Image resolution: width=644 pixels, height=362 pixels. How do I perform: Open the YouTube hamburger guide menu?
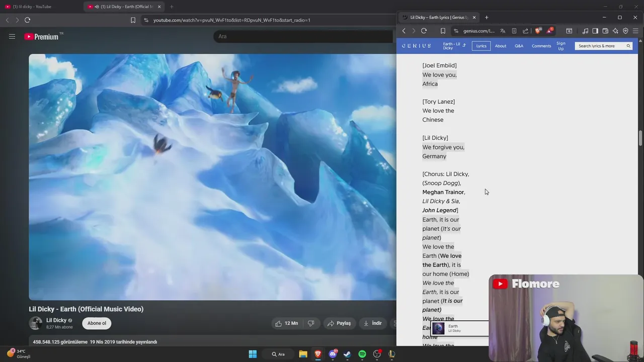click(12, 36)
